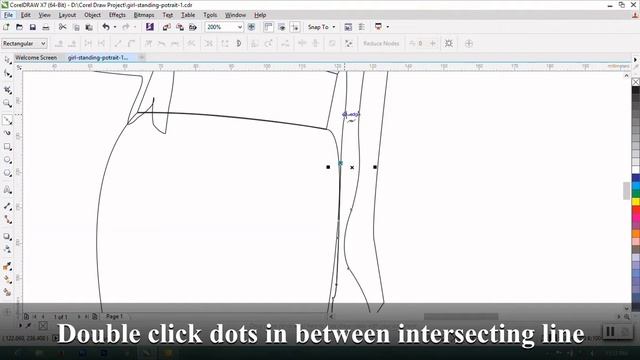Viewport: 640px width, 360px height.
Task: Pick the cyan swatch in color palette
Action: [x=636, y=186]
